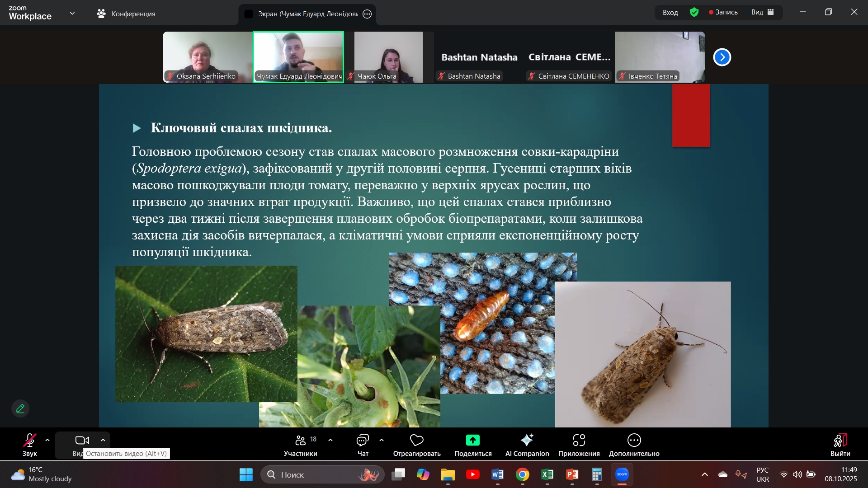Select Oksana Serhiienko's video thumbnail

(x=208, y=57)
